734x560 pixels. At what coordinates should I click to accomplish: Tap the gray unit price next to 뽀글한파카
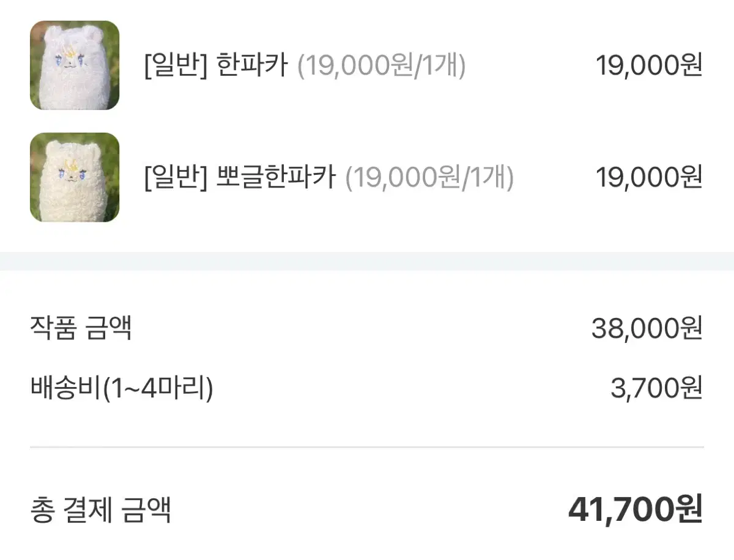click(430, 177)
